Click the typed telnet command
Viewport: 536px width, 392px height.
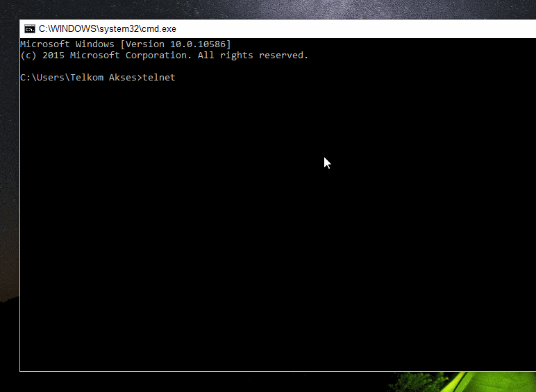coord(159,78)
